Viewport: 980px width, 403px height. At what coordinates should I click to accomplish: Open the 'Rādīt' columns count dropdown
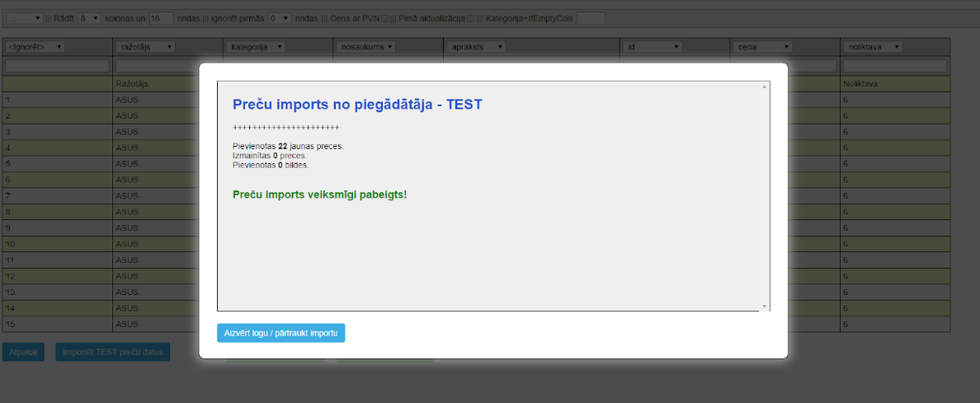tap(89, 17)
